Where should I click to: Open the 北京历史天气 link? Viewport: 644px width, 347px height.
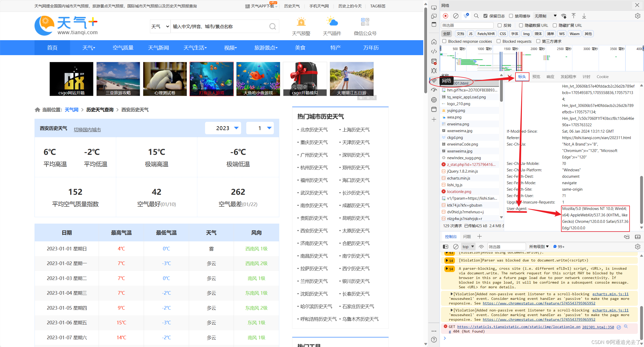pyautogui.click(x=314, y=130)
